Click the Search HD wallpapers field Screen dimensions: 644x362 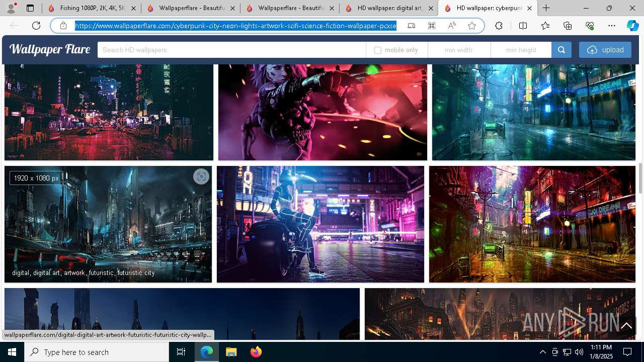click(231, 50)
